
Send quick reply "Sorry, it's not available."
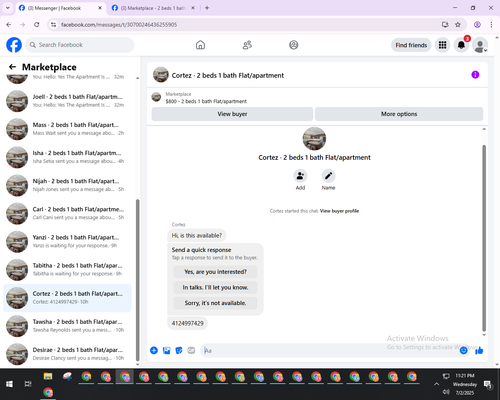(215, 303)
